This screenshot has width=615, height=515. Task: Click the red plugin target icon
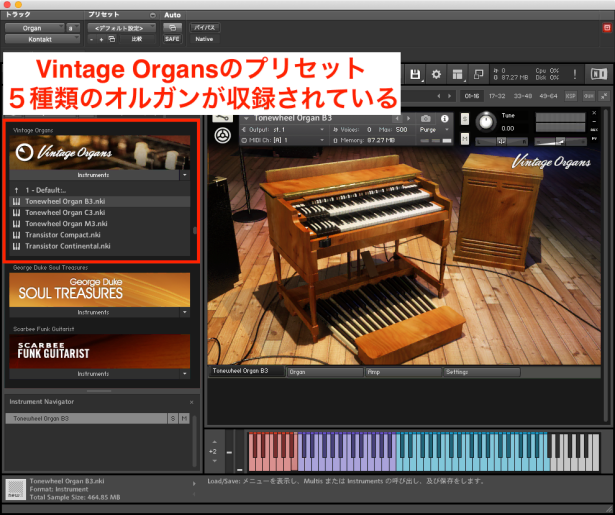[x=607, y=27]
